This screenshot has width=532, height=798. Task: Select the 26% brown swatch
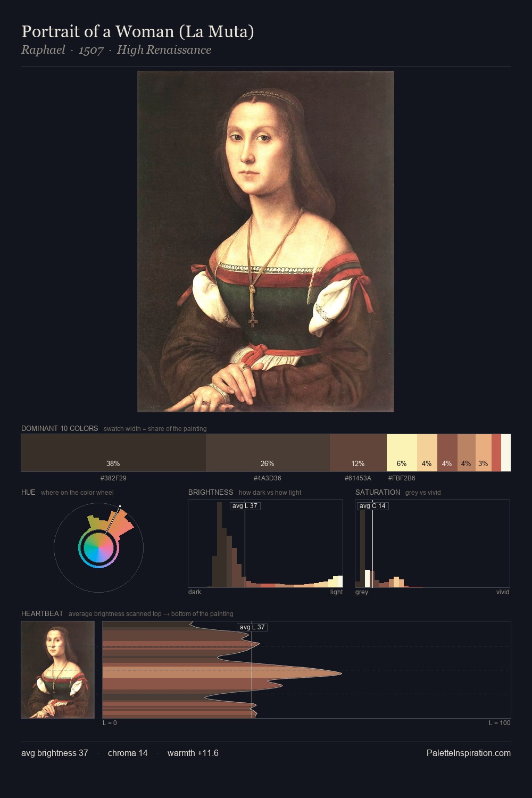click(x=268, y=453)
